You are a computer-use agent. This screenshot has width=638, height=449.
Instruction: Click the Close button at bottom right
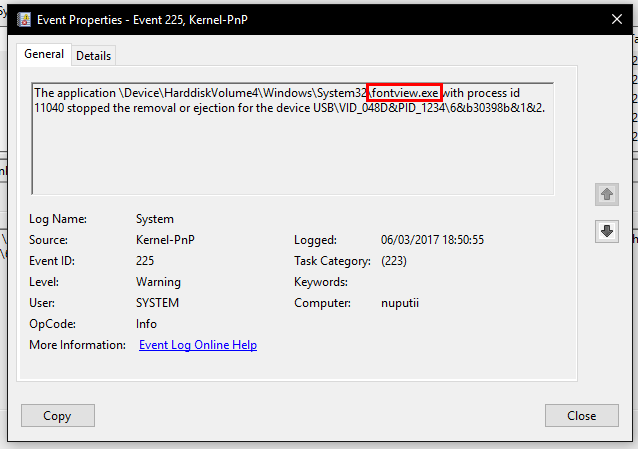[581, 416]
